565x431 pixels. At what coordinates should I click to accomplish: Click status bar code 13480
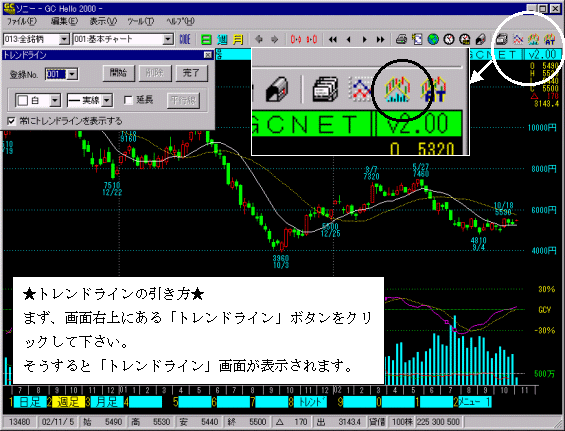pyautogui.click(x=19, y=422)
